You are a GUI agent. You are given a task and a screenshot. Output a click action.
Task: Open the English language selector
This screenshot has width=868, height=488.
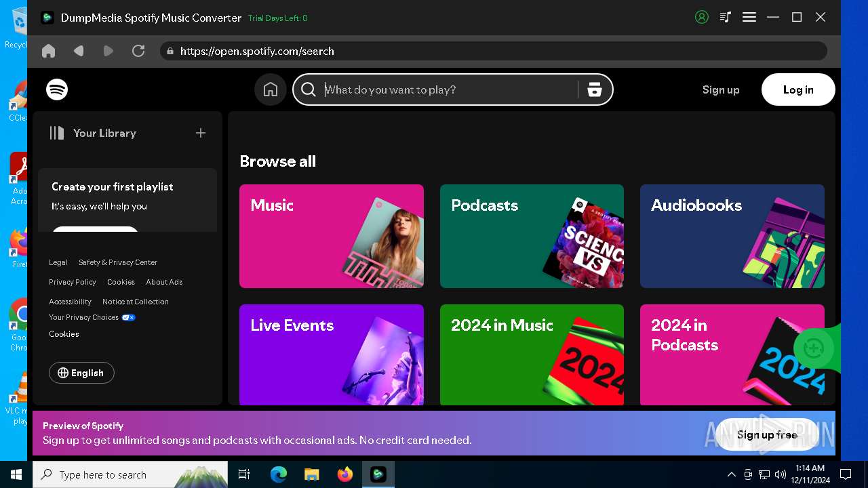tap(81, 373)
